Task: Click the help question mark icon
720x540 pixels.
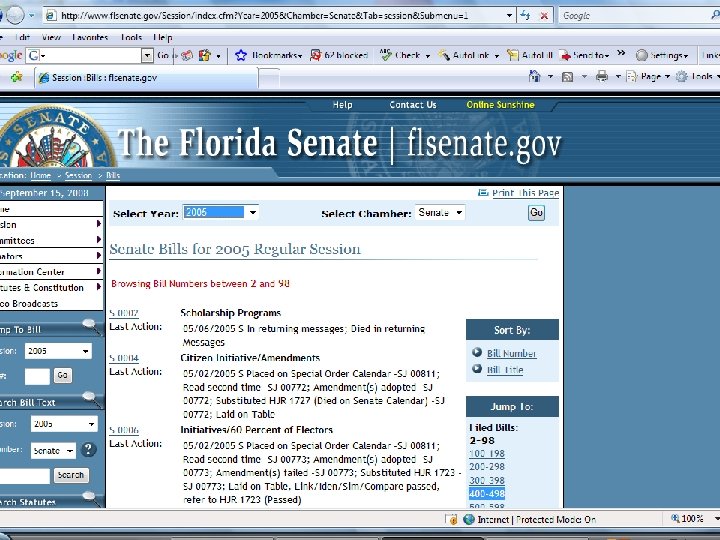Action: point(89,449)
